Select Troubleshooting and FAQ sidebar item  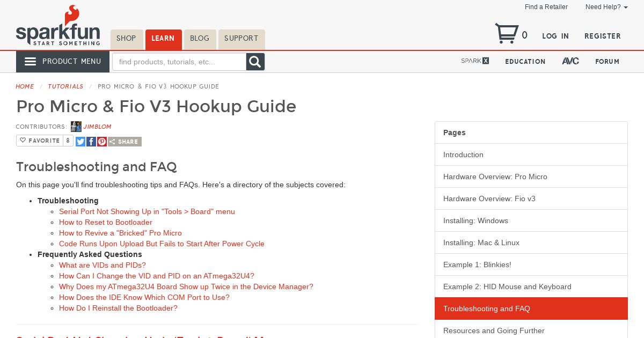tap(531, 308)
